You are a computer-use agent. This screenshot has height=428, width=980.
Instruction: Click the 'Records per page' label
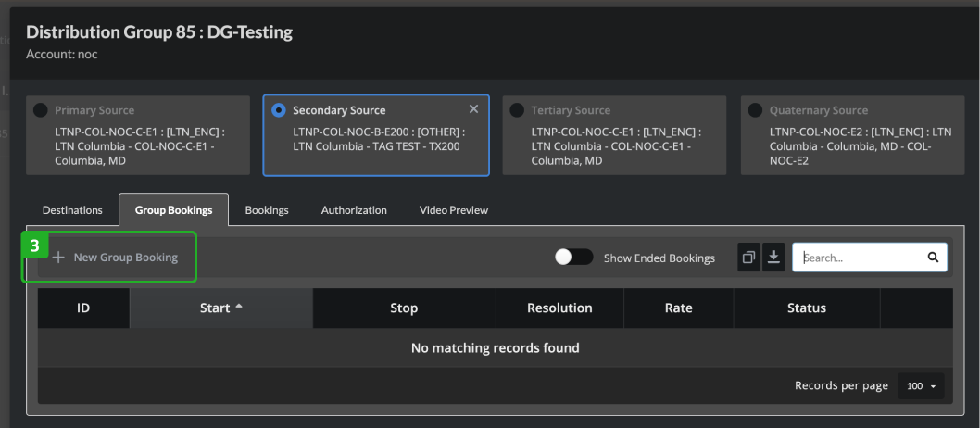pos(841,385)
